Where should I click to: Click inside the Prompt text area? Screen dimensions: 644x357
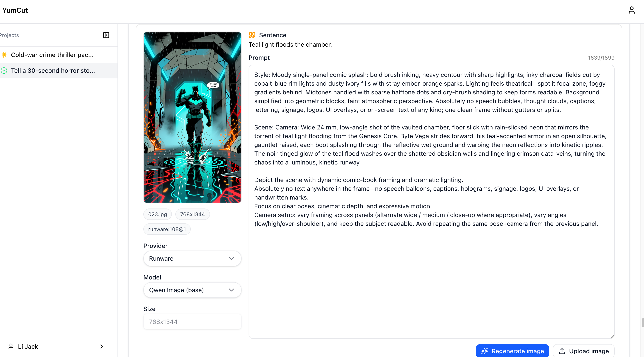click(x=431, y=202)
